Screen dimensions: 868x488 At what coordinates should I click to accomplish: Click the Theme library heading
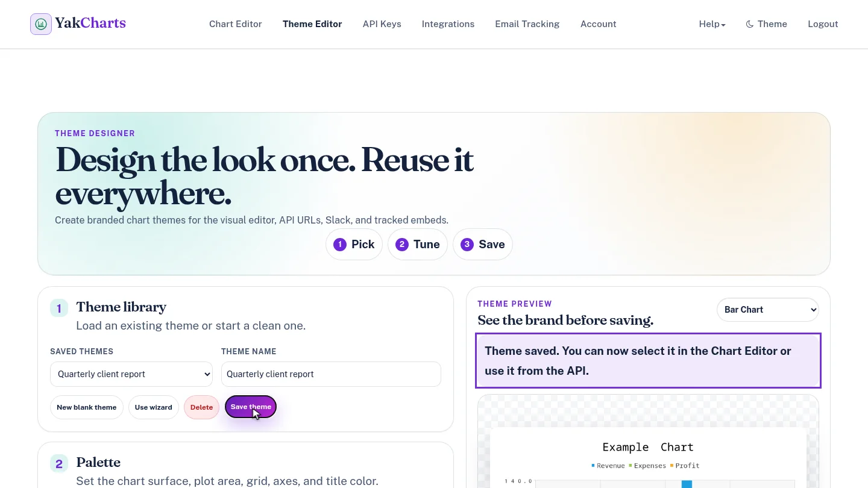121,307
